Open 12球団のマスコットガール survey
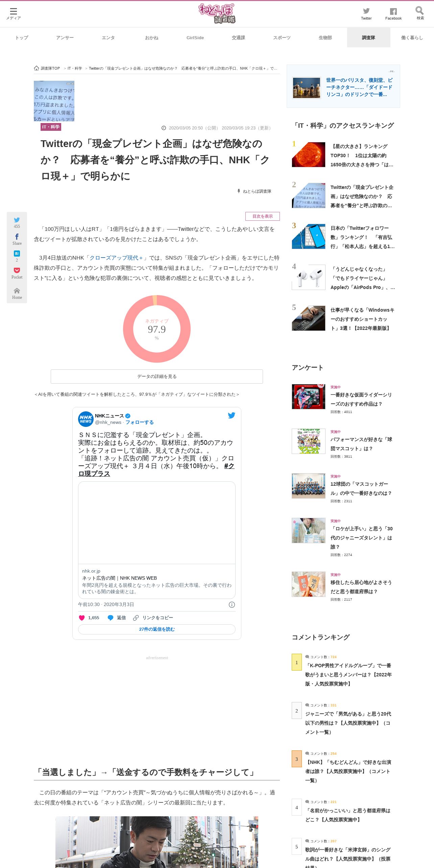 point(361,488)
